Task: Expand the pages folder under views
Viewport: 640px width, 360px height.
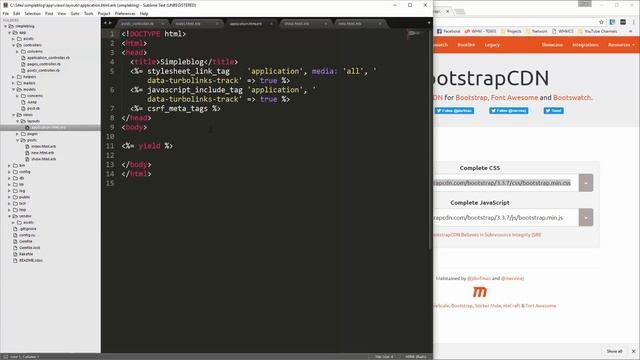Action: [x=18, y=134]
